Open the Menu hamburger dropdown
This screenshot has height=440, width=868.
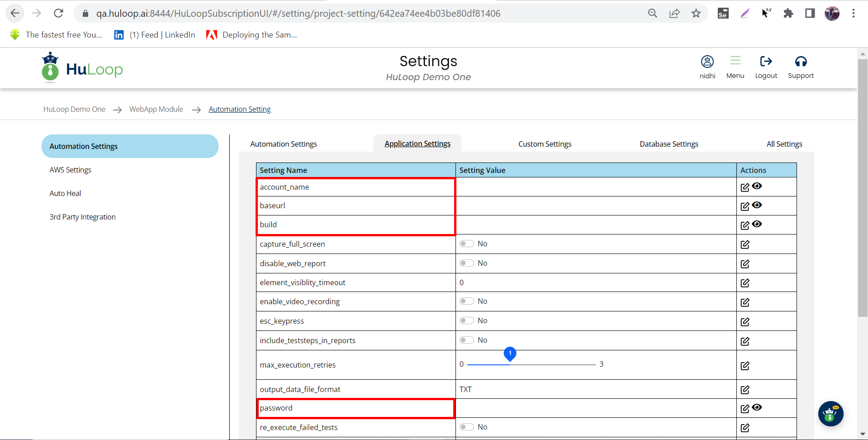(735, 62)
